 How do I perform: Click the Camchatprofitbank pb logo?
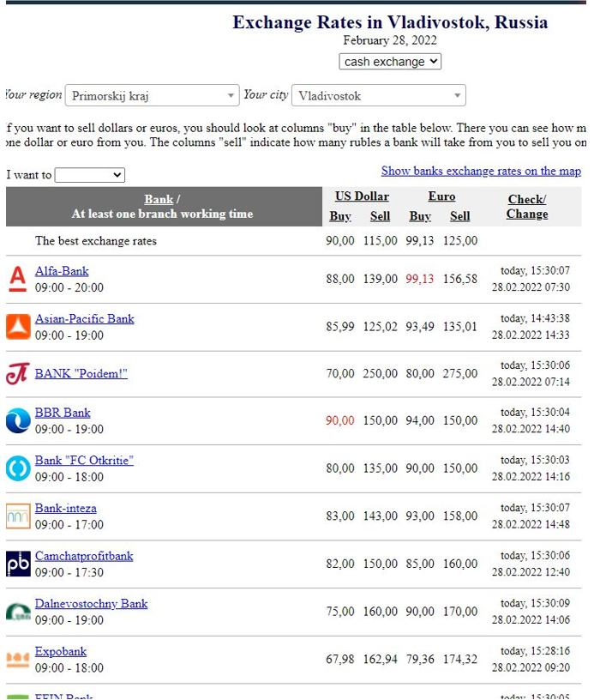pyautogui.click(x=18, y=564)
